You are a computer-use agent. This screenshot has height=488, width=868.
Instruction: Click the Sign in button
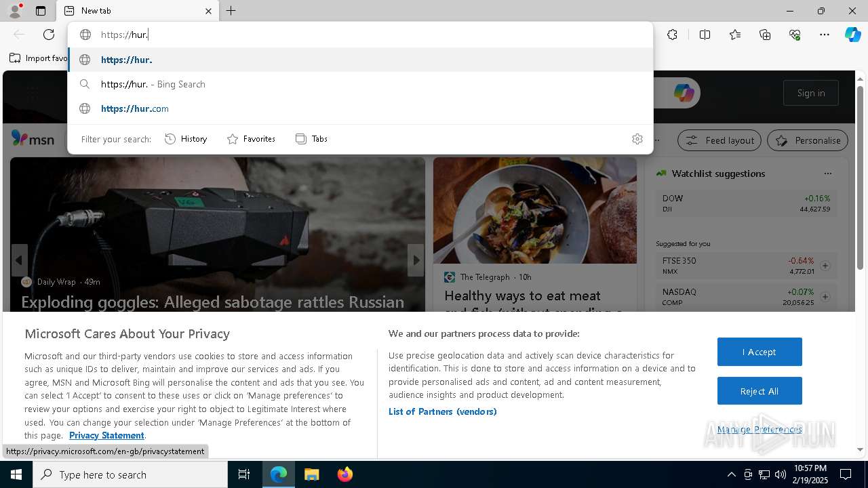click(811, 93)
